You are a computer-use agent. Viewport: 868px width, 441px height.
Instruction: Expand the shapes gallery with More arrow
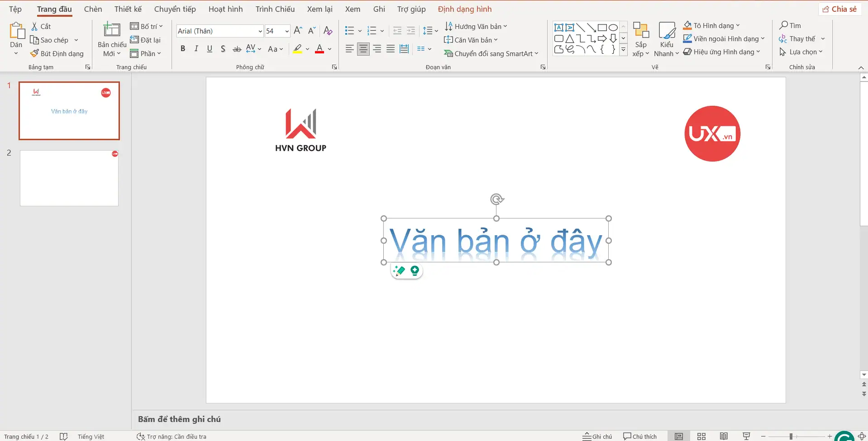click(624, 50)
